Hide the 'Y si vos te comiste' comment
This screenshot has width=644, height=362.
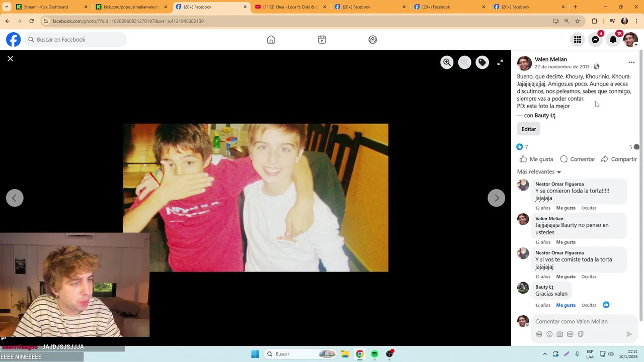coord(589,277)
